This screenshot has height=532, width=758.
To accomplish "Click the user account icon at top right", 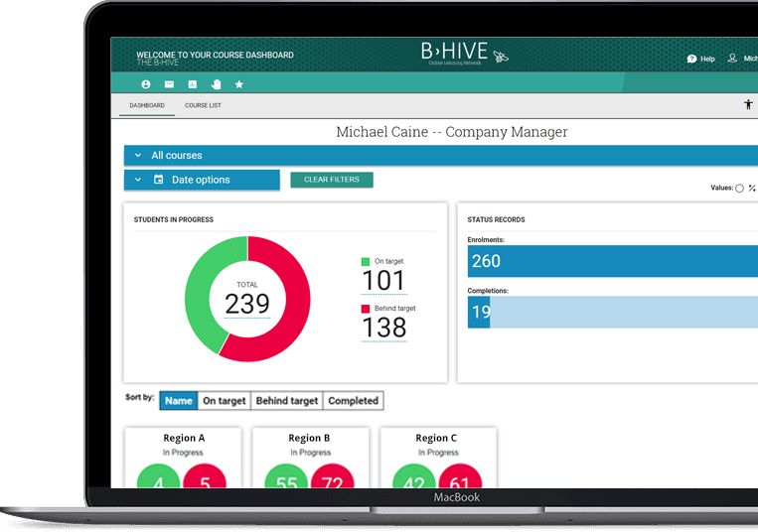I will pos(733,59).
